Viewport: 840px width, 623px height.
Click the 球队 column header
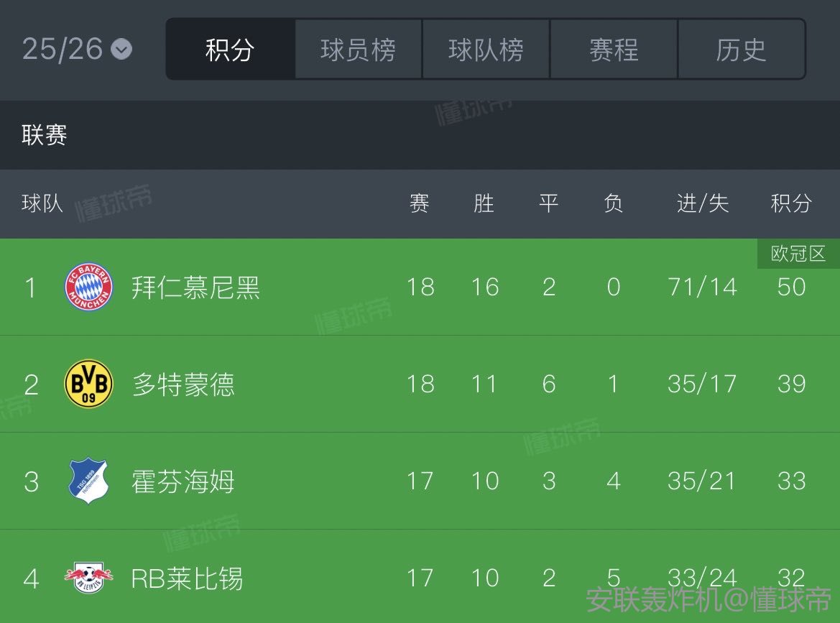(42, 203)
